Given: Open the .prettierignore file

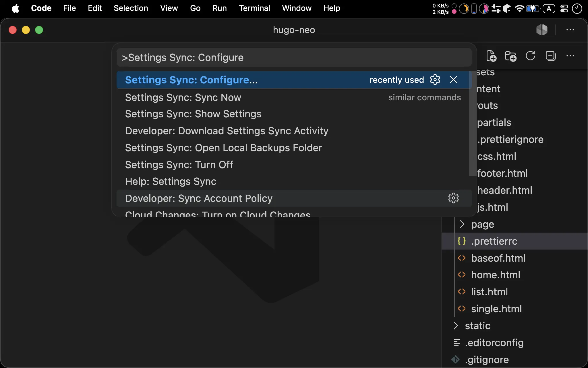Looking at the screenshot, I should [510, 139].
